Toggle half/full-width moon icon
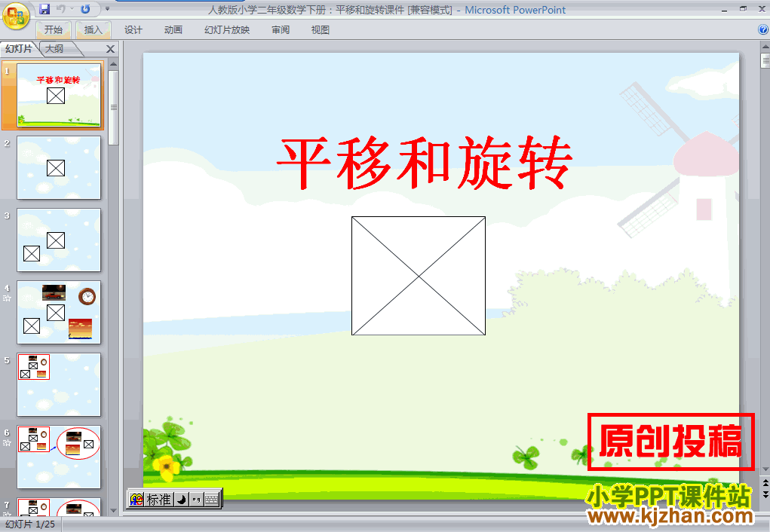Image resolution: width=770 pixels, height=532 pixels. [181, 500]
